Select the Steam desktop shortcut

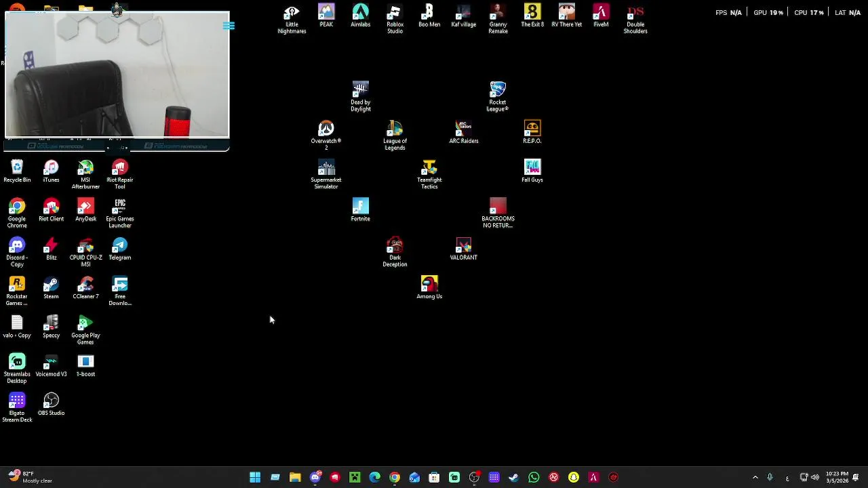click(x=51, y=288)
